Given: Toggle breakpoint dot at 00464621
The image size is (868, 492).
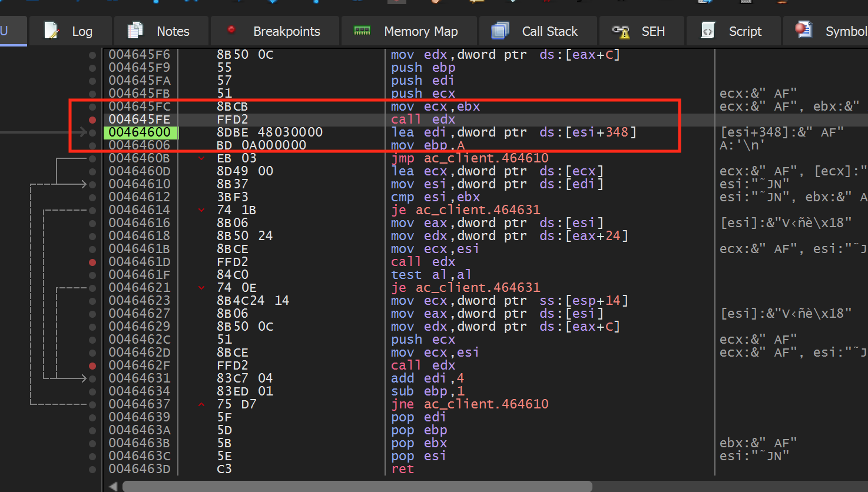Looking at the screenshot, I should point(92,288).
